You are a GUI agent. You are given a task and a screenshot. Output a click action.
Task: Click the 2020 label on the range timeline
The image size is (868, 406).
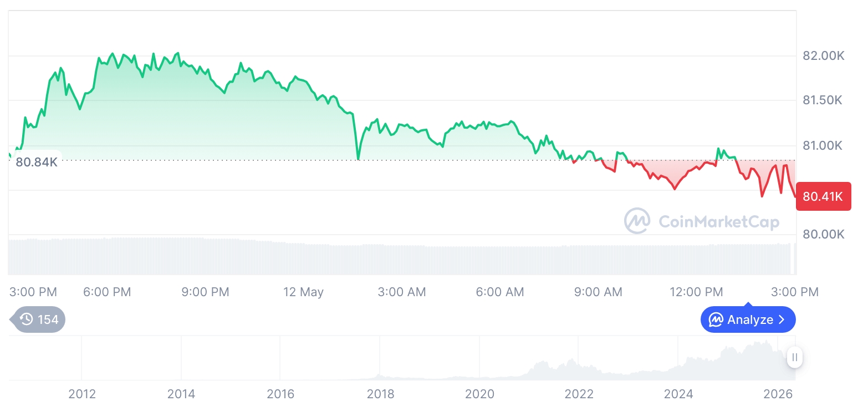[x=479, y=394]
